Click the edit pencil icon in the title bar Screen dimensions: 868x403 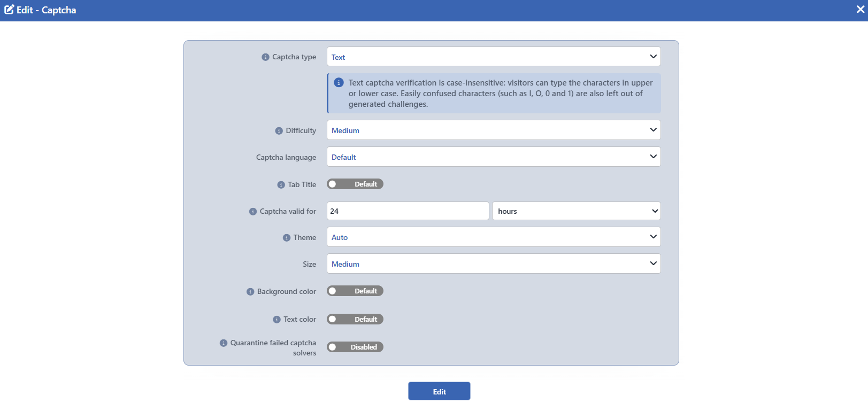click(x=9, y=10)
